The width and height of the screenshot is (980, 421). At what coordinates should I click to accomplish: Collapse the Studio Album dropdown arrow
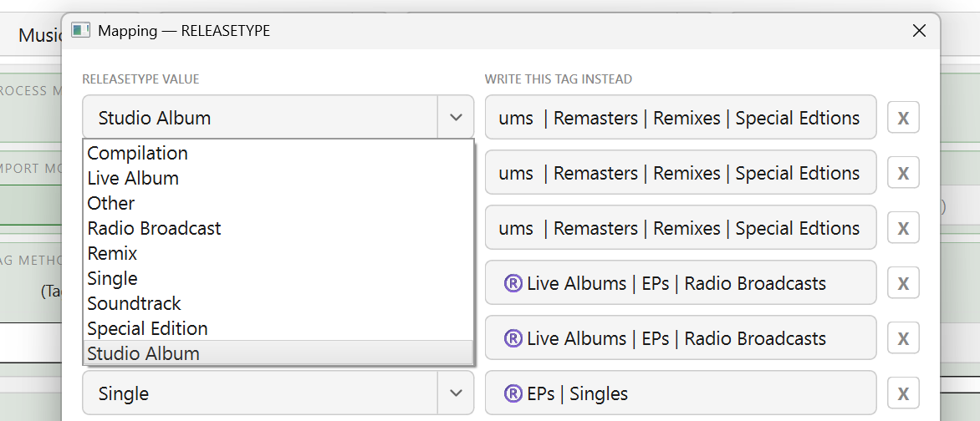click(x=456, y=118)
